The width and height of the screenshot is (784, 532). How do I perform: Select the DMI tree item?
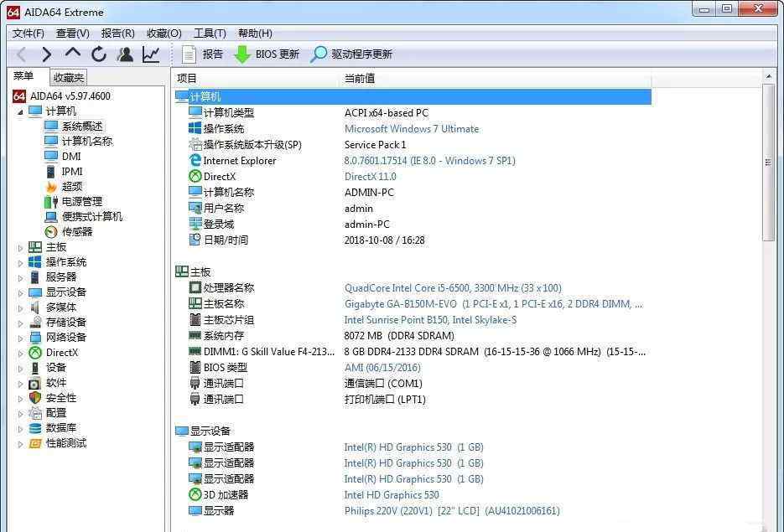(x=71, y=157)
